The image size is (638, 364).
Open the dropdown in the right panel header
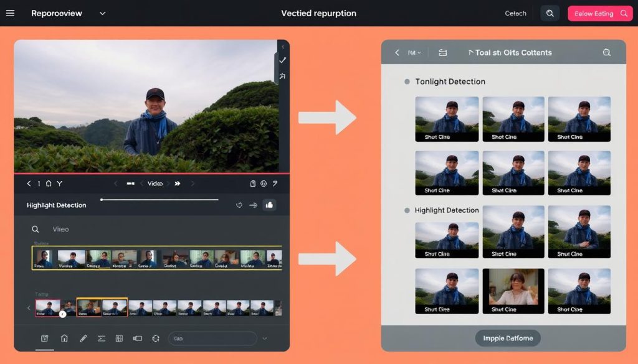coord(414,53)
